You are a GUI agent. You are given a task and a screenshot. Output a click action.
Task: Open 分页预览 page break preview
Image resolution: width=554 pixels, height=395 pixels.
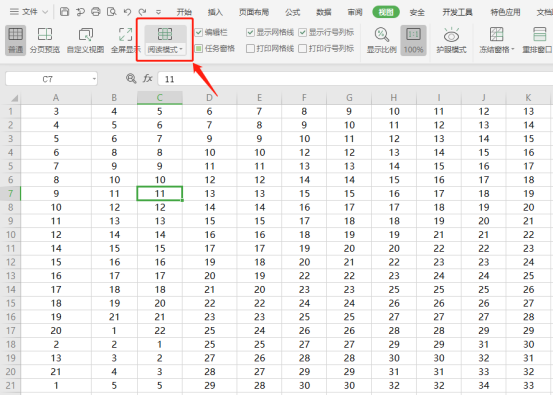(x=45, y=40)
